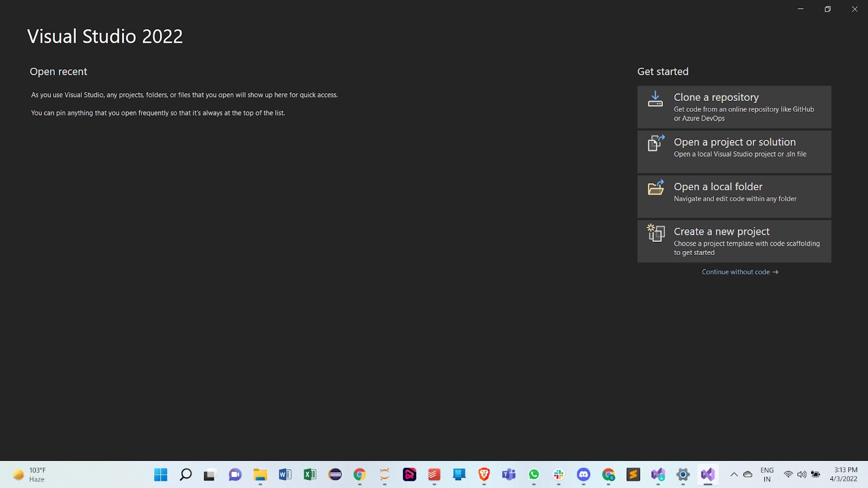Open quick settings via the volume icon

coord(802,474)
